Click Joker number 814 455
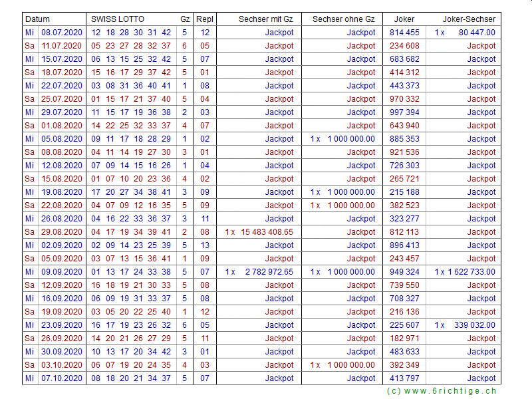 [404, 33]
